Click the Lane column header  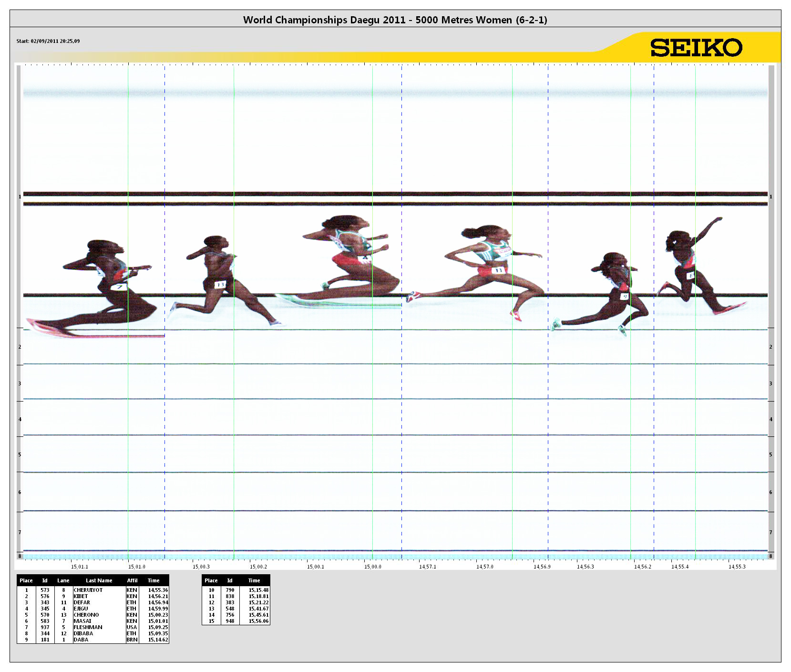tap(63, 580)
